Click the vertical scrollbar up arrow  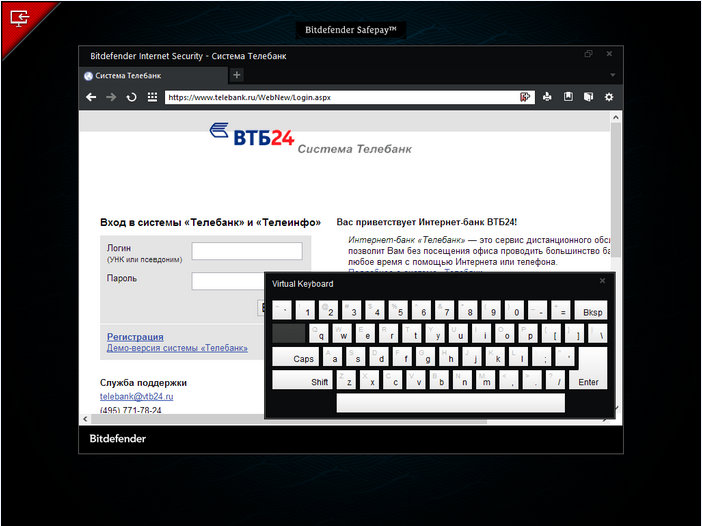pos(616,117)
